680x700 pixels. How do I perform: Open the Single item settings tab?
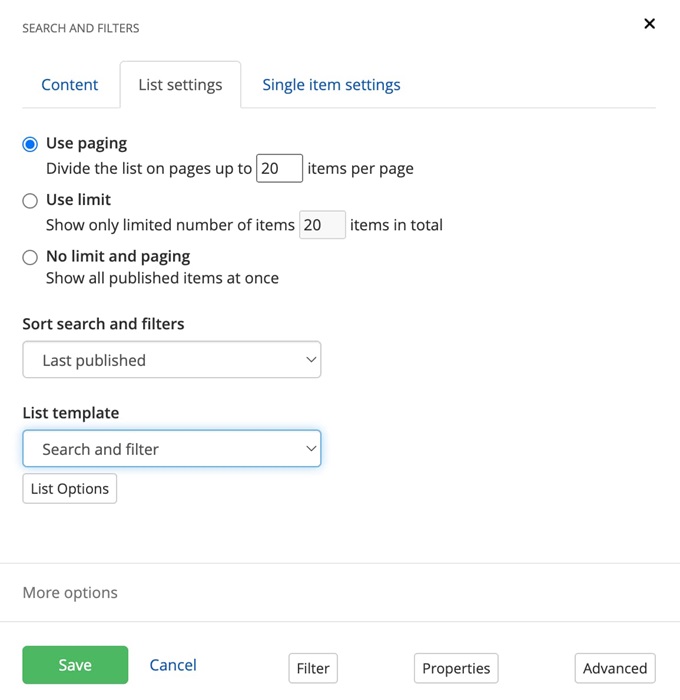[x=331, y=85]
